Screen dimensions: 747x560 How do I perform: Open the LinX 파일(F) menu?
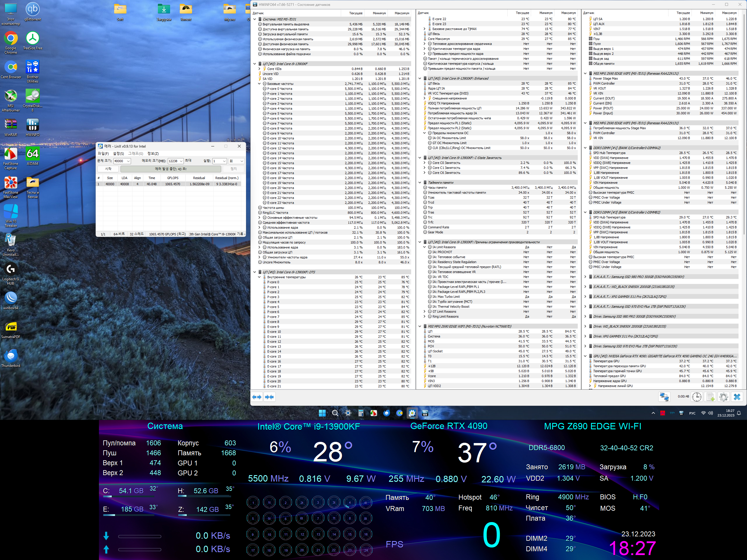103,154
